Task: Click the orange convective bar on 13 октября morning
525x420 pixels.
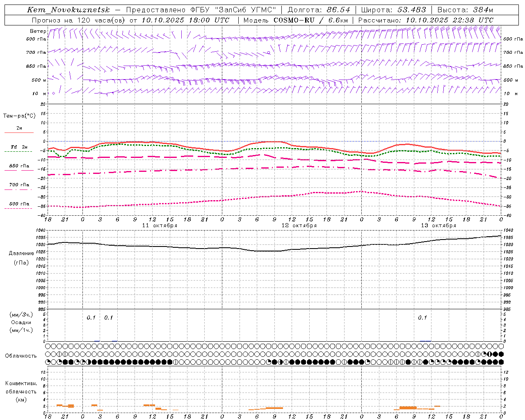Action: click(x=408, y=408)
